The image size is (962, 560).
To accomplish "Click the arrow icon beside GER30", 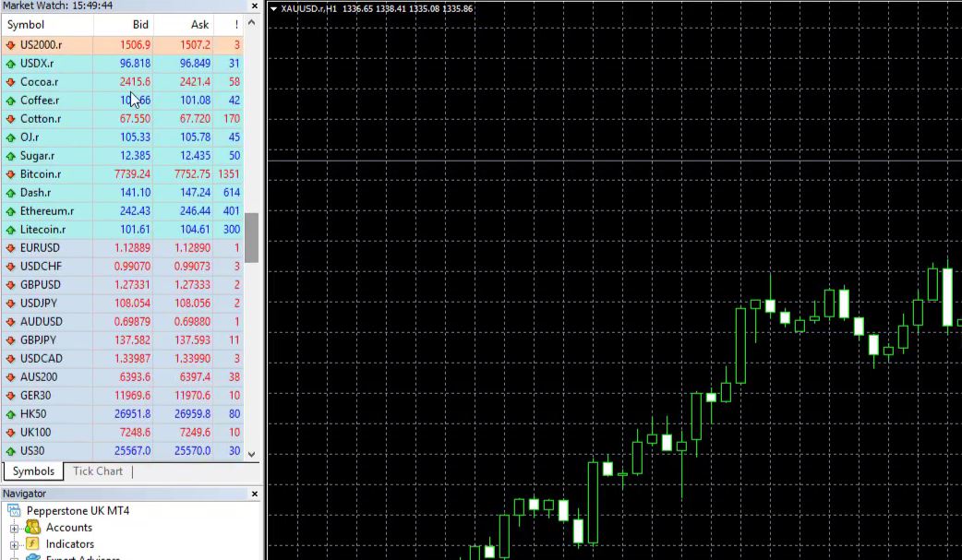I will pyautogui.click(x=10, y=396).
